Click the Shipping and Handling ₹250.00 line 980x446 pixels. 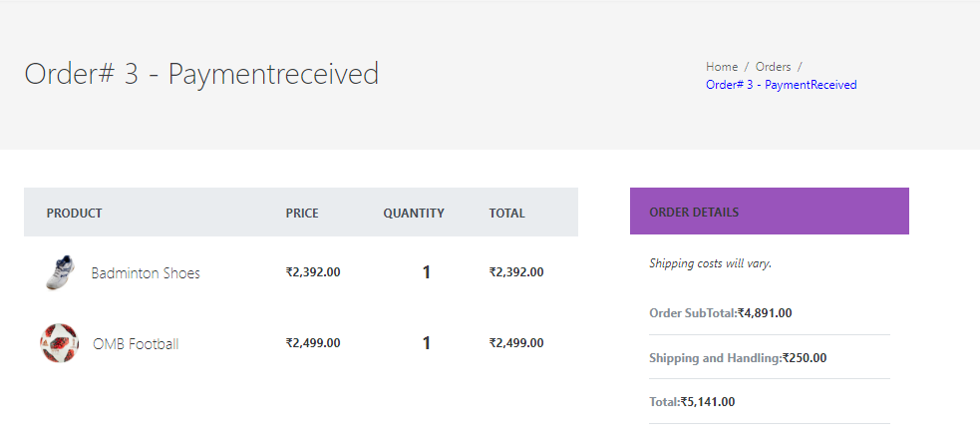[738, 358]
